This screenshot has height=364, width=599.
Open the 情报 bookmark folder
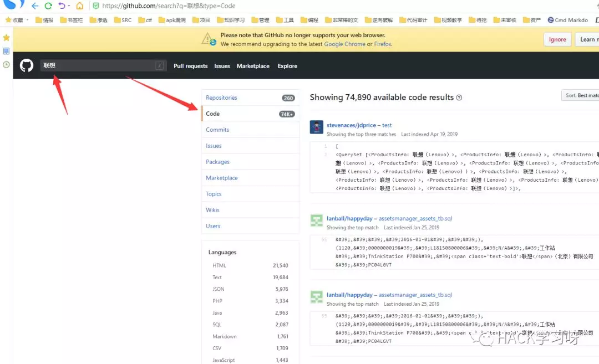[x=44, y=20]
